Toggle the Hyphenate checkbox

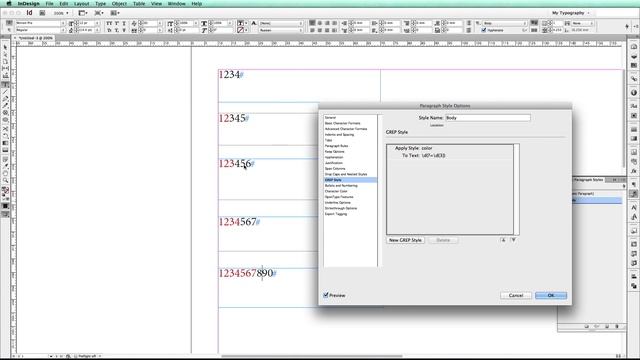484,30
